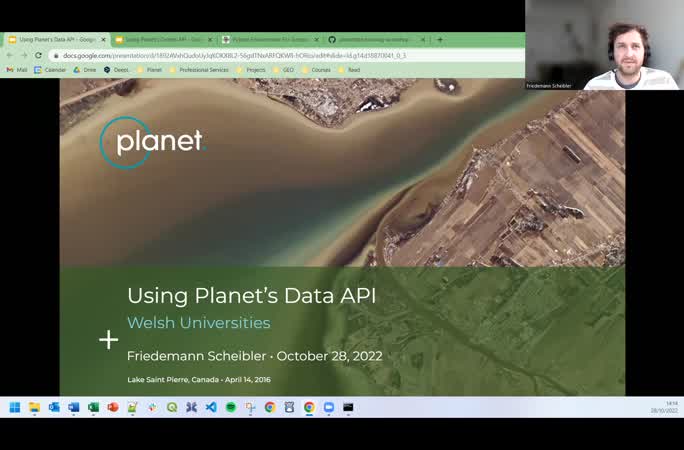Open Excel from the taskbar

(93, 407)
